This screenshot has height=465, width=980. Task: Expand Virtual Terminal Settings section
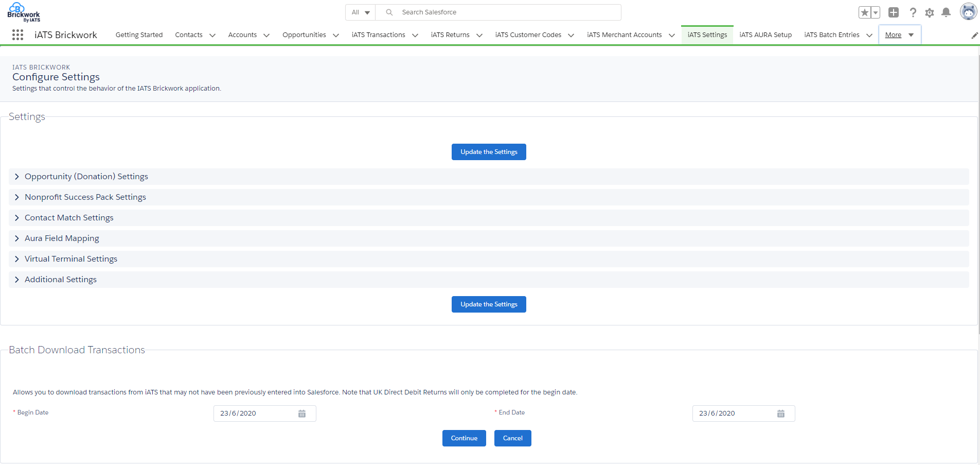(x=489, y=259)
